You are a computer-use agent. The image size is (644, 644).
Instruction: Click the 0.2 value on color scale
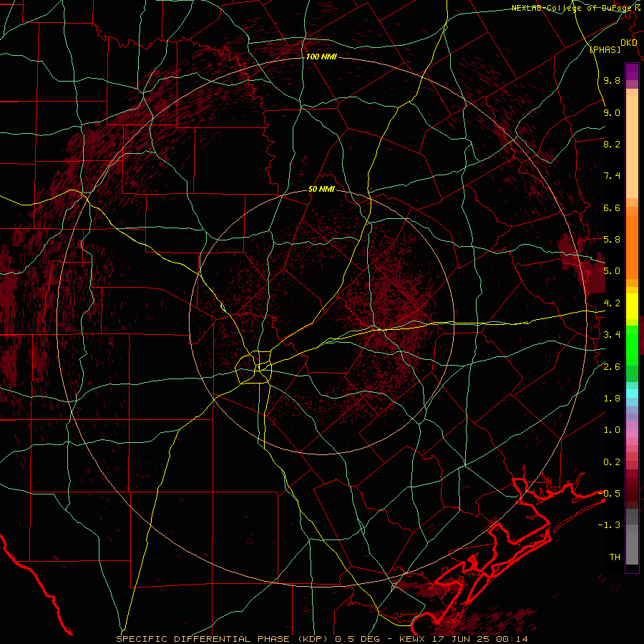click(612, 462)
